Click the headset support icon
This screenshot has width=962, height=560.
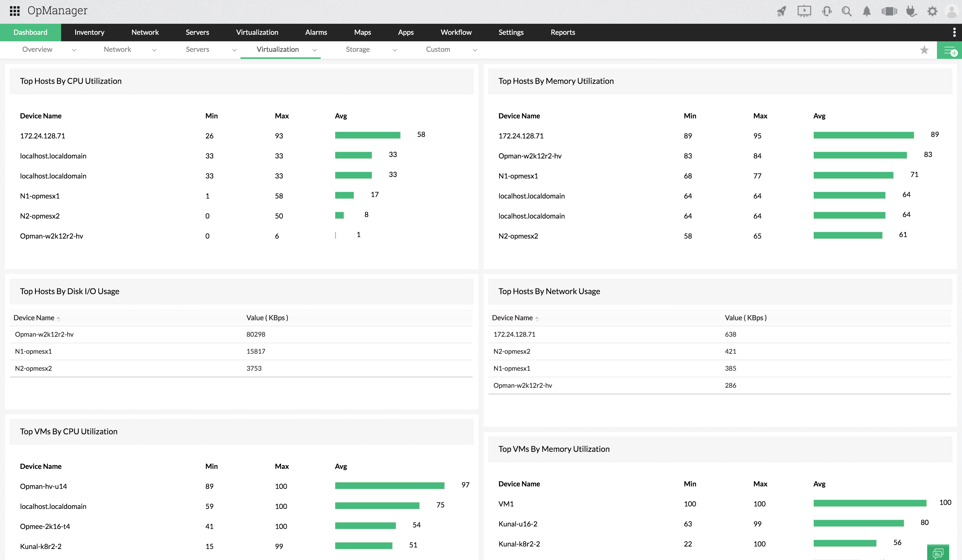pyautogui.click(x=826, y=11)
